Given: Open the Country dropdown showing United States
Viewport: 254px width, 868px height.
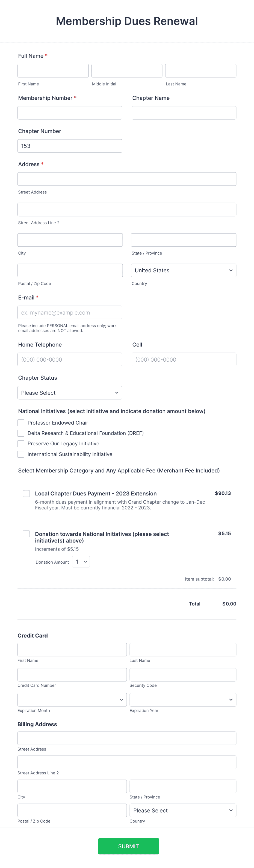Looking at the screenshot, I should [183, 270].
